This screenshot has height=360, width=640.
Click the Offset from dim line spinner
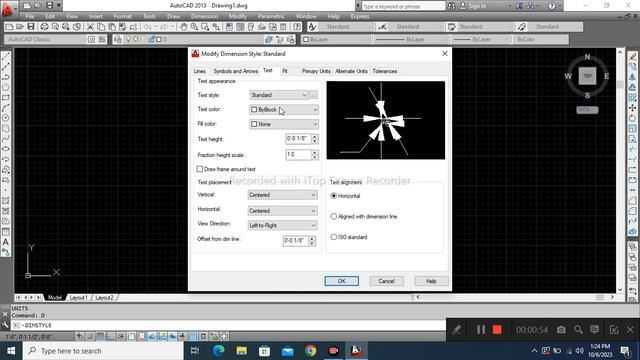[x=312, y=241]
